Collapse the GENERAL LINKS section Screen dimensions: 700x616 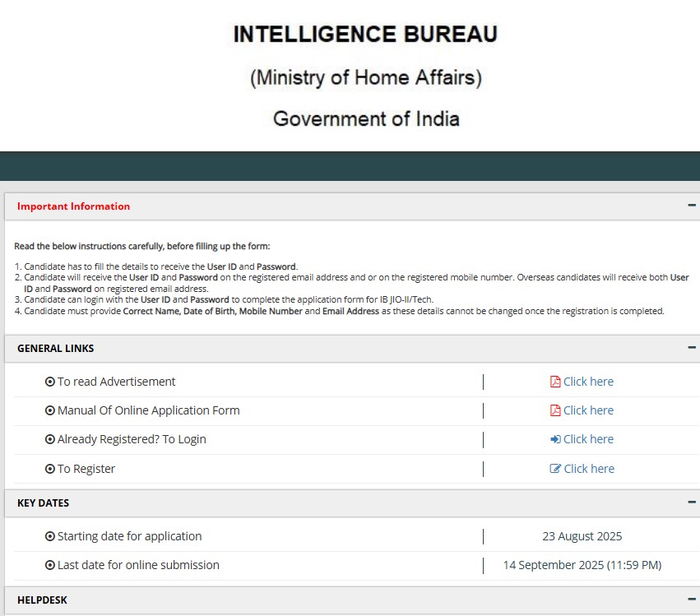coord(692,348)
